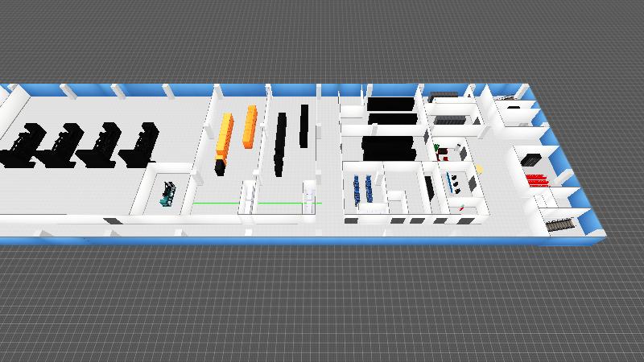
Task: Pick the long orange block with black end
Action: (x=223, y=142)
